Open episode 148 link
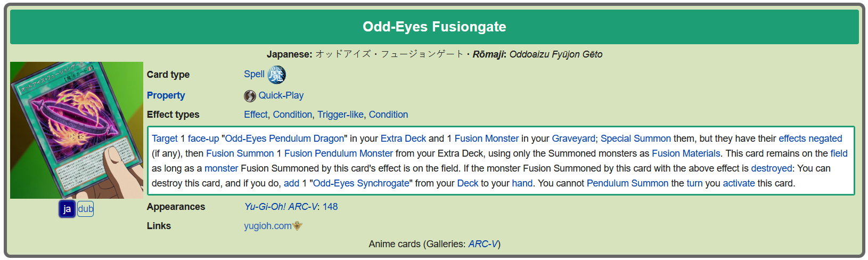This screenshot has width=868, height=260. point(330,207)
